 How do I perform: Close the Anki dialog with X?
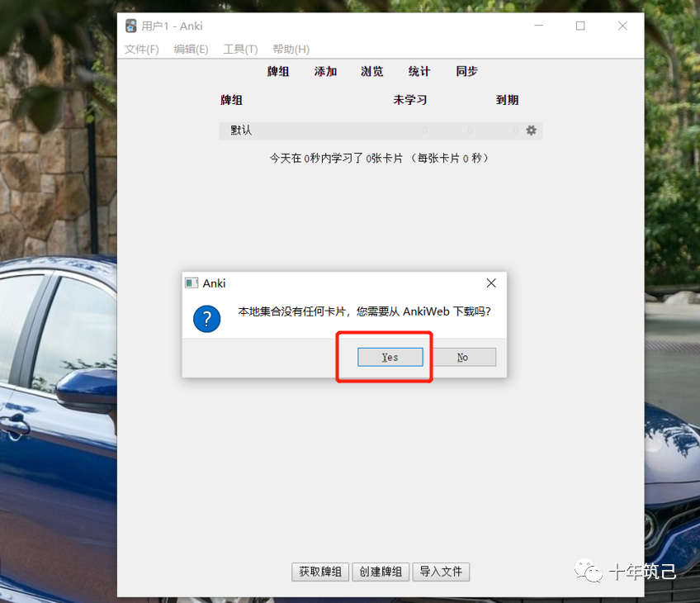(491, 283)
